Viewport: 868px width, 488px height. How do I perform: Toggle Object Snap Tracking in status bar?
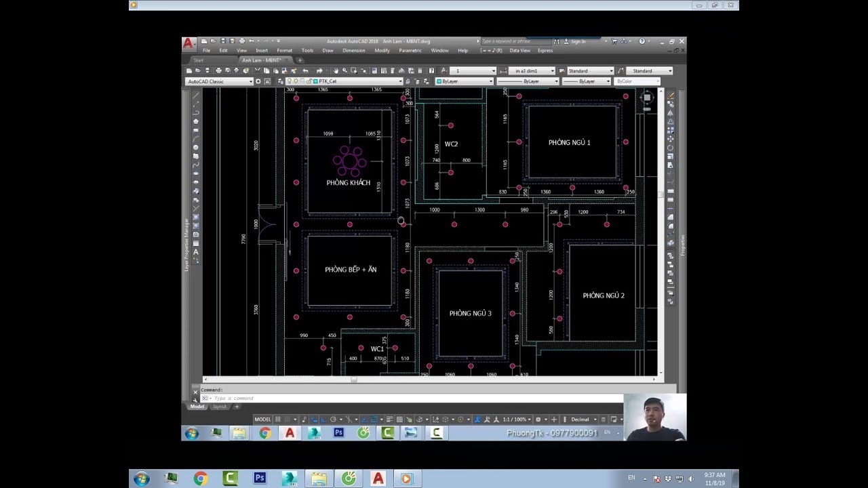point(365,420)
